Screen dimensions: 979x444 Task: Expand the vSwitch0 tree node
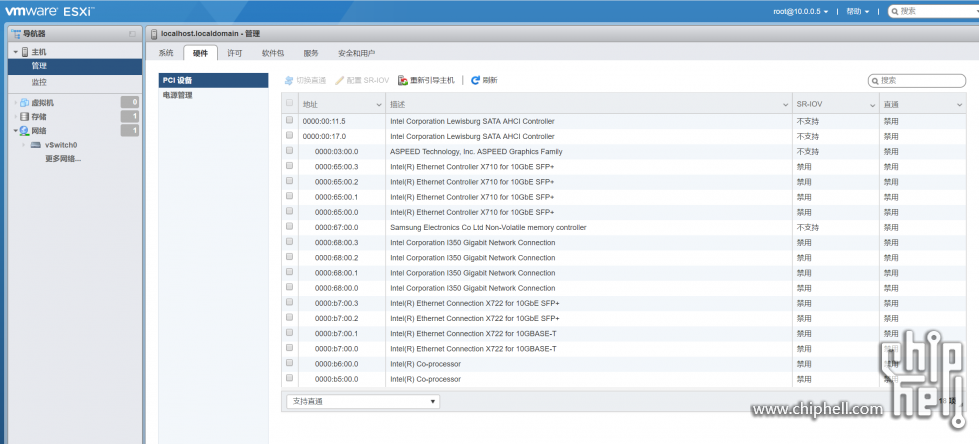24,145
